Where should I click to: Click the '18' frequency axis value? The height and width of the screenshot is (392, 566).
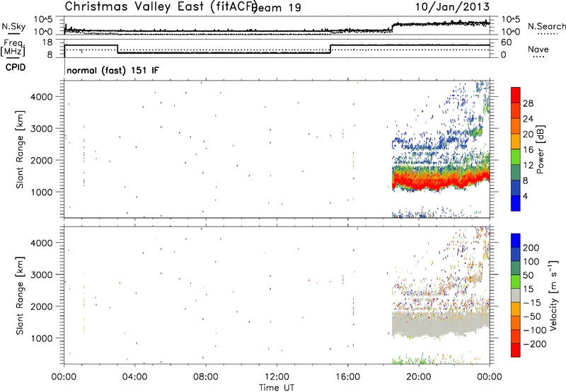point(47,42)
